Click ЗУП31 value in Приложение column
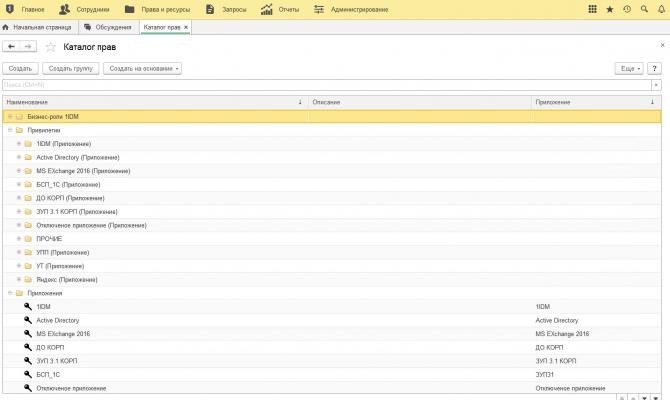Screen dimensions: 670x400 544,375
